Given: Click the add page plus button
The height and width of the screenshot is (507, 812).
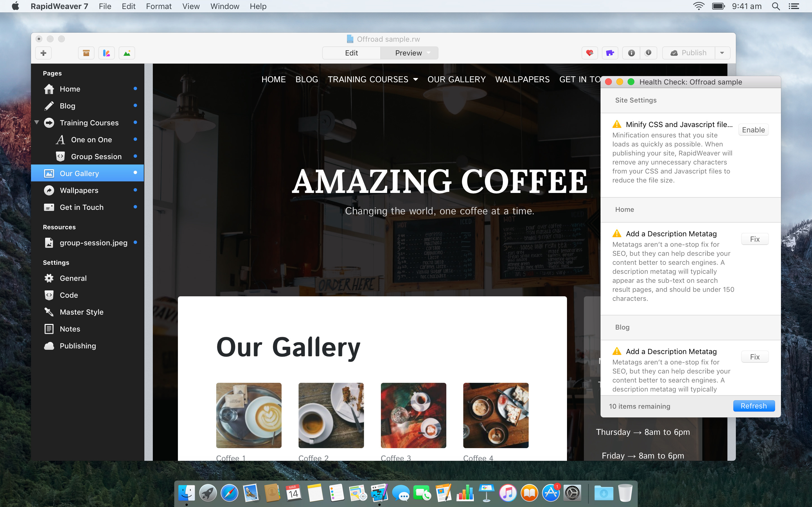Looking at the screenshot, I should 43,53.
